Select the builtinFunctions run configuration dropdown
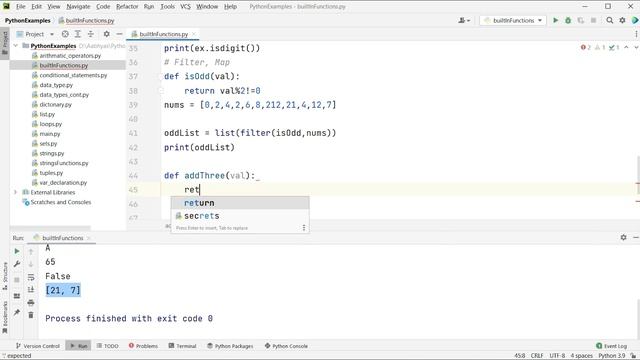 [513, 20]
